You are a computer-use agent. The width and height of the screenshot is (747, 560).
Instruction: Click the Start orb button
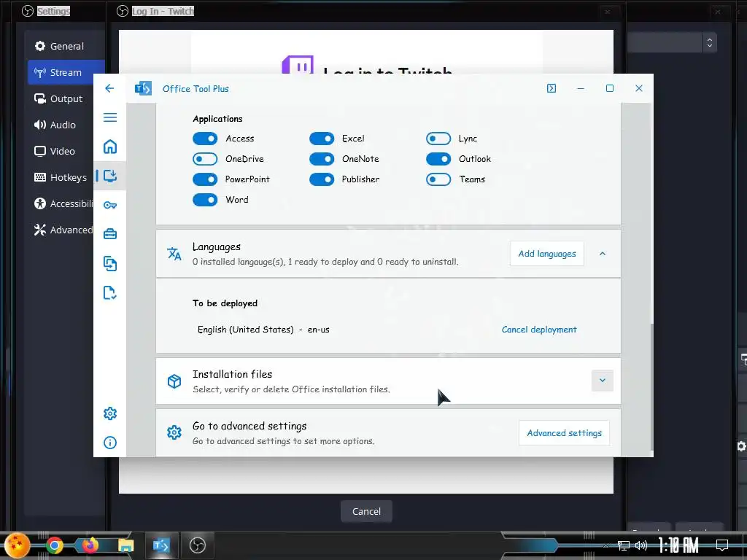click(x=18, y=545)
